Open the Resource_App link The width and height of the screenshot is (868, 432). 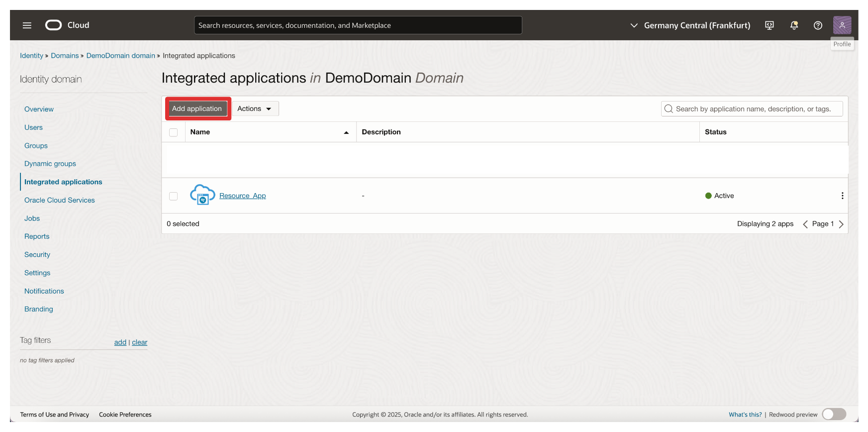[242, 196]
